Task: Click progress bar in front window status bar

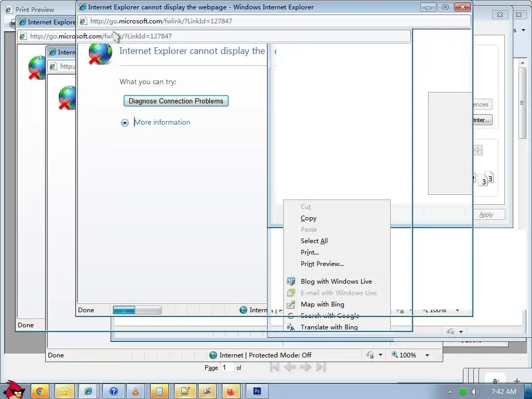Action: tap(137, 310)
